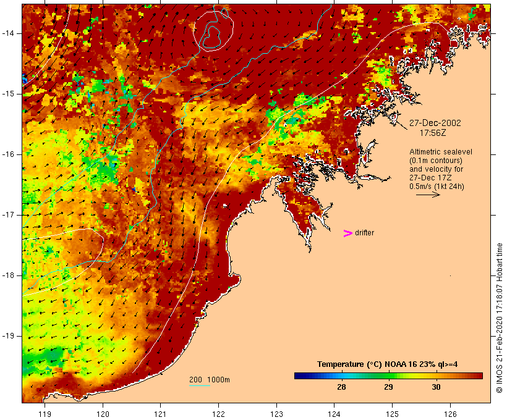
Task: Click the temperature color bar legend
Action: (388, 376)
